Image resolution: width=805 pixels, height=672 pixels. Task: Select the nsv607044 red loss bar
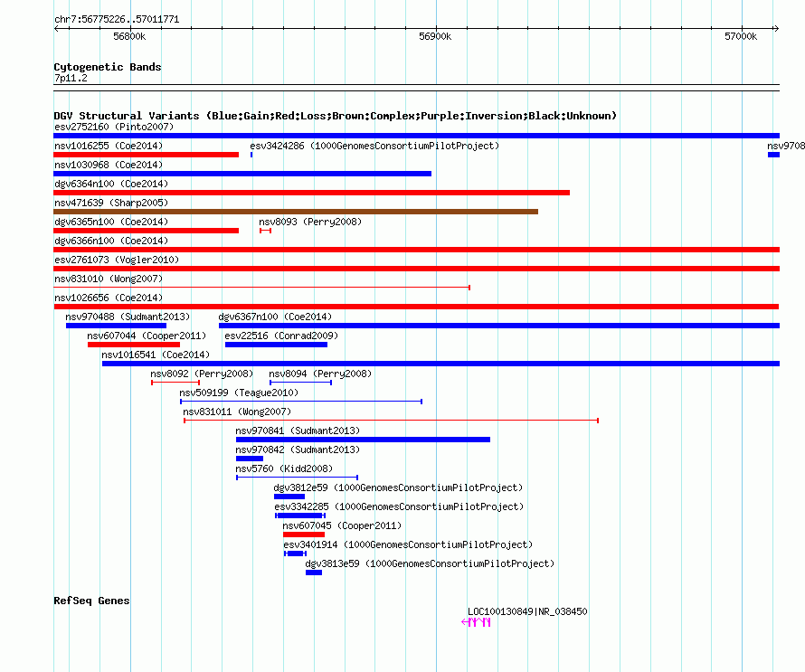click(134, 345)
